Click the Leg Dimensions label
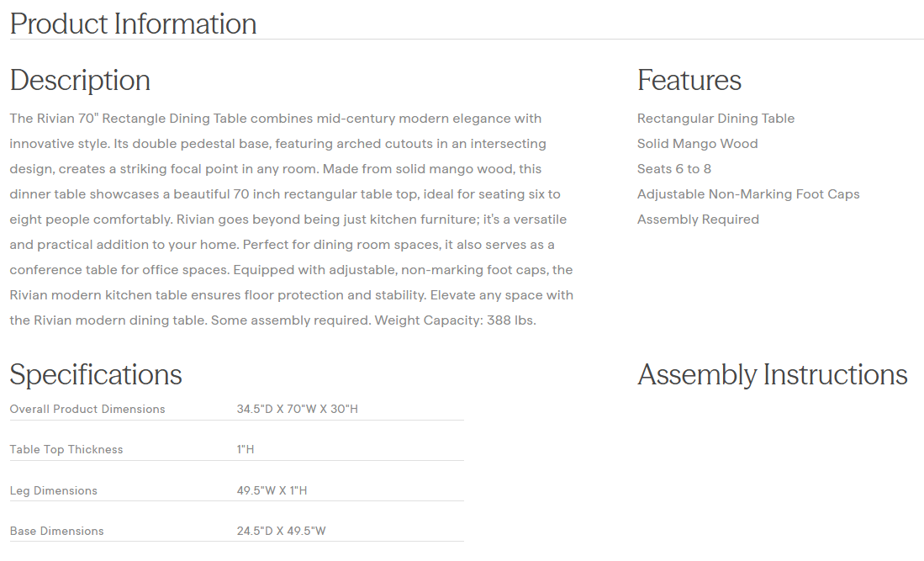 54,491
